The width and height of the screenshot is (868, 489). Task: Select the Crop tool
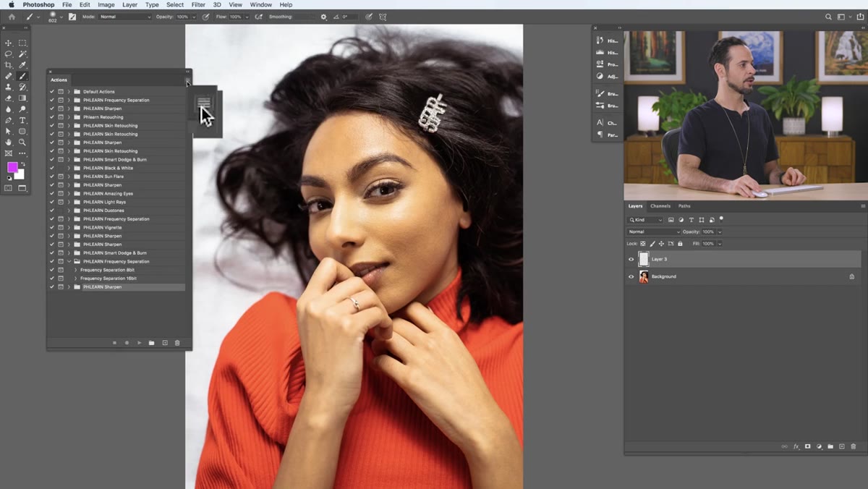[9, 65]
